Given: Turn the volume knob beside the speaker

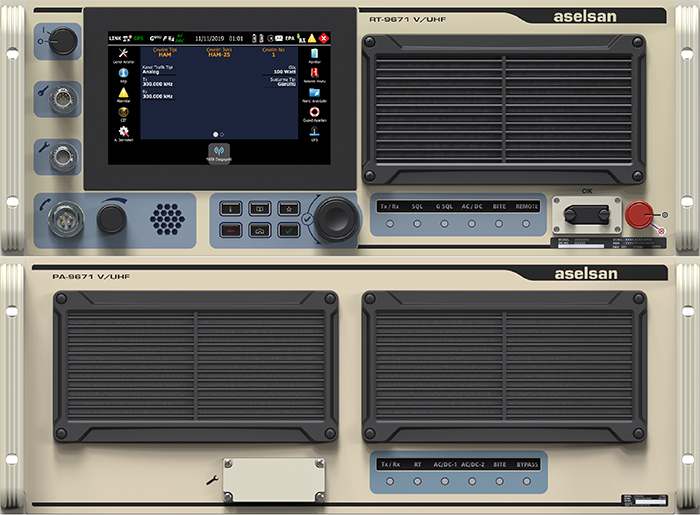Looking at the screenshot, I should coord(112,218).
